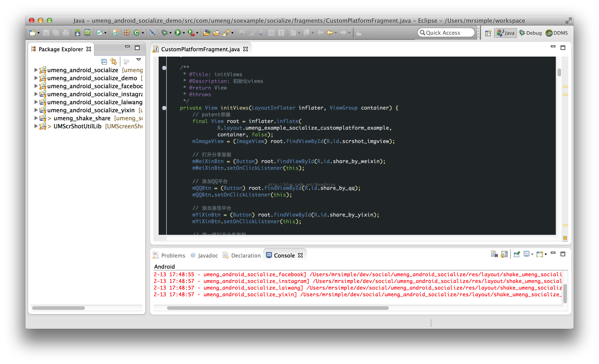Toggle Link with Editor in Package Explorer
This screenshot has width=599, height=364.
tap(113, 61)
